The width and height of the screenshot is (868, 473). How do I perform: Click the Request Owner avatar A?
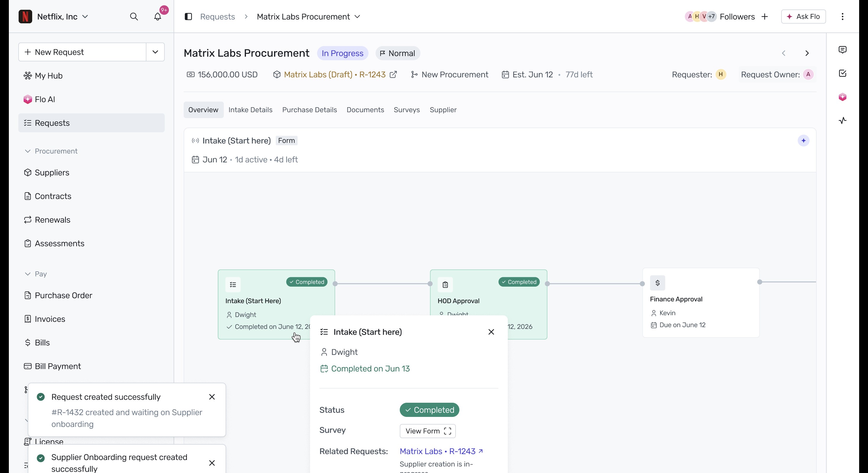[808, 74]
